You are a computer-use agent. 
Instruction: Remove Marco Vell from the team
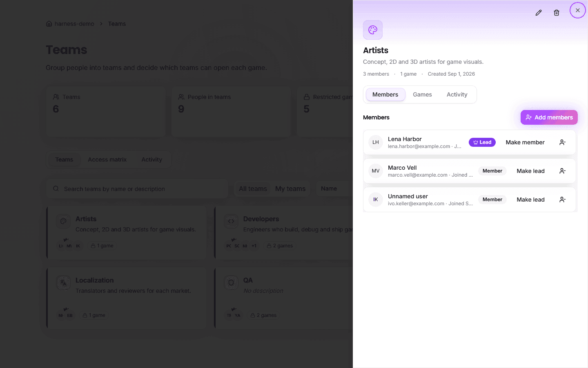pos(562,171)
